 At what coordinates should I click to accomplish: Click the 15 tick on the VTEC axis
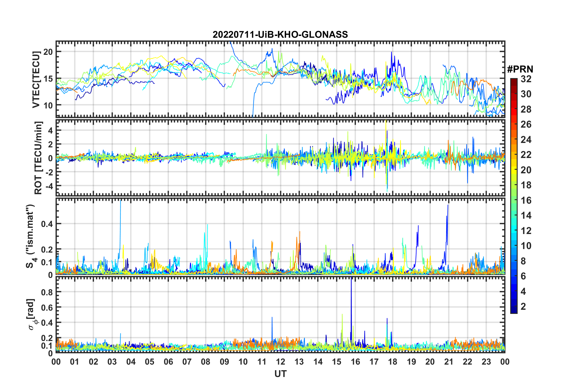click(48, 79)
